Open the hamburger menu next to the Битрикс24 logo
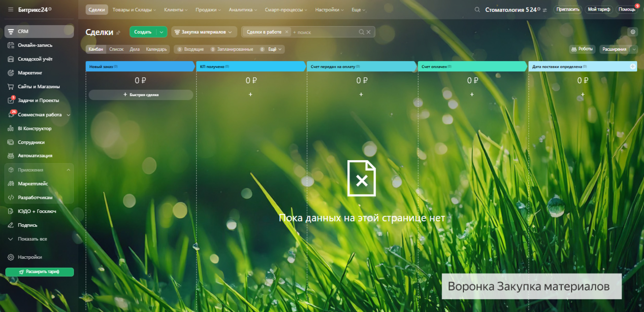 coord(11,9)
